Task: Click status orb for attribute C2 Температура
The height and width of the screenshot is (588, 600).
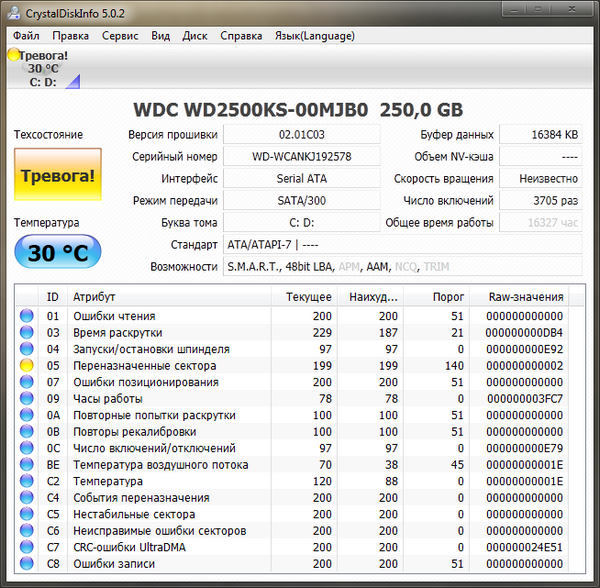Action: (x=26, y=481)
